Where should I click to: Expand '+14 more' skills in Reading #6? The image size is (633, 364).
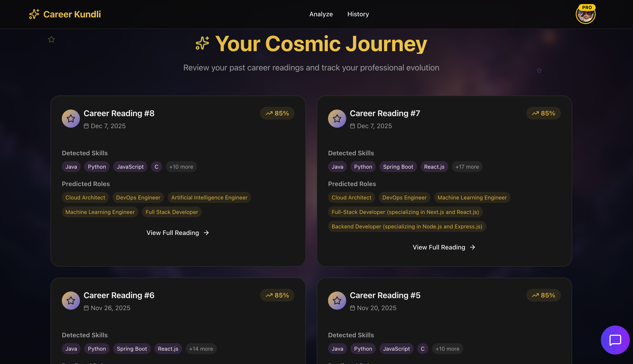click(x=201, y=349)
